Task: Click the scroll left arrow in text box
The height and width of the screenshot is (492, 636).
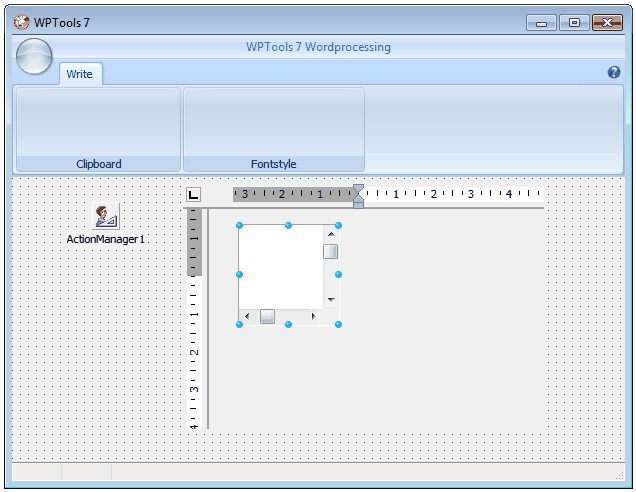Action: (247, 316)
